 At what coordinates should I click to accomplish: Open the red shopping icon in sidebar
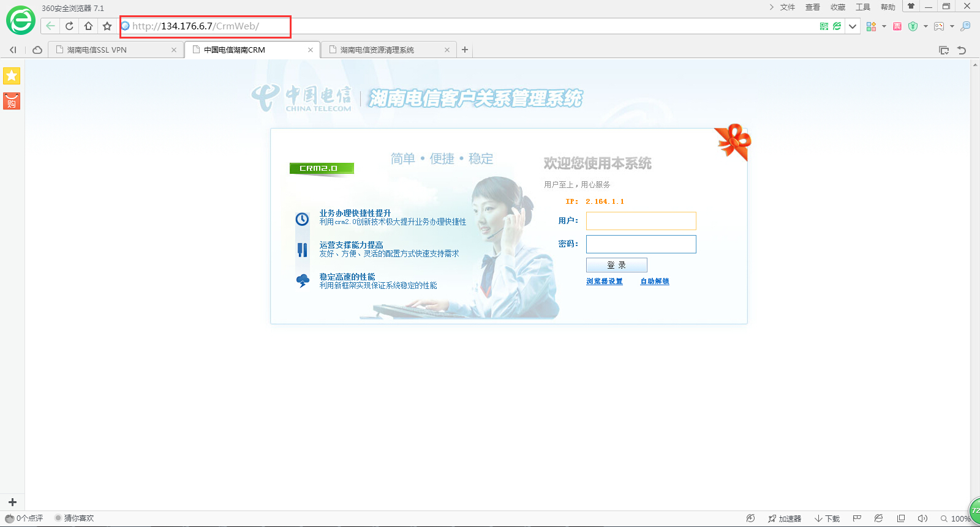point(12,101)
